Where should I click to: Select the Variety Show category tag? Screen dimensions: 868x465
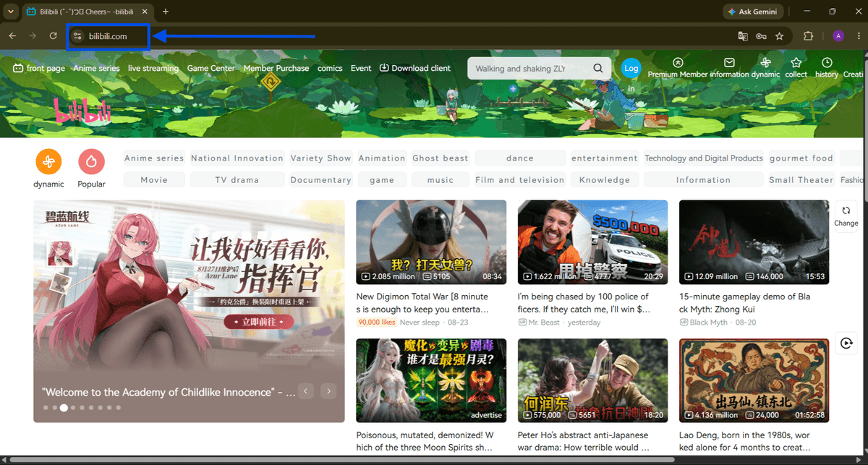click(x=320, y=158)
